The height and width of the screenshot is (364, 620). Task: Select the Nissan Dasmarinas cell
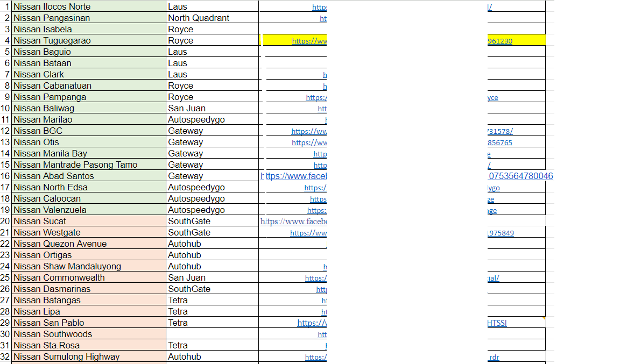click(89, 289)
